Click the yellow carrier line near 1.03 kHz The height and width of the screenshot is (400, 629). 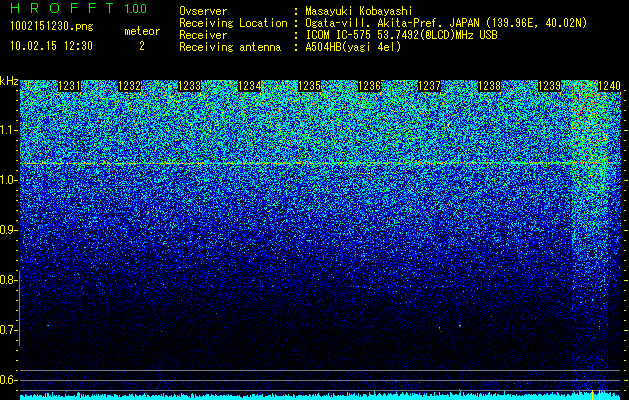pyautogui.click(x=320, y=163)
